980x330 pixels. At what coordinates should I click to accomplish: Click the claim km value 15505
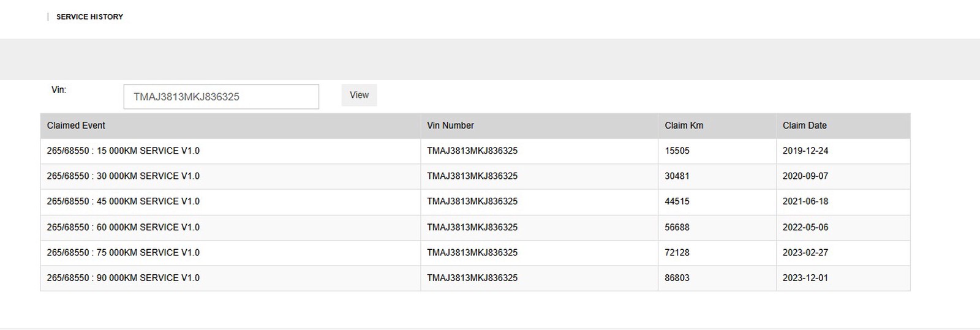(677, 151)
